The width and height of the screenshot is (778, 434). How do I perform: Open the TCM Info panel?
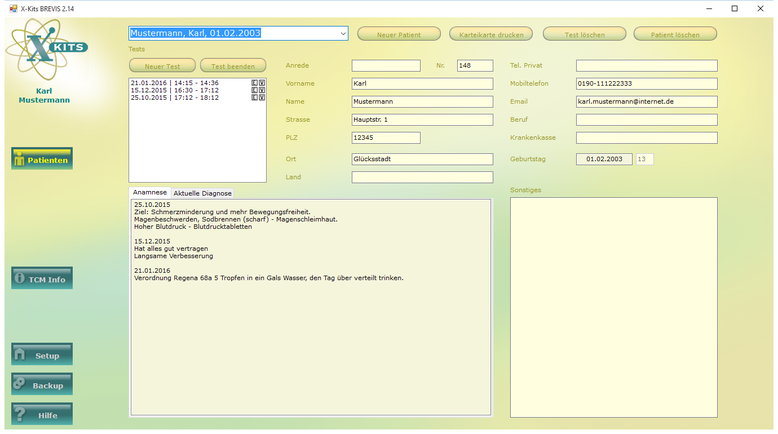42,279
